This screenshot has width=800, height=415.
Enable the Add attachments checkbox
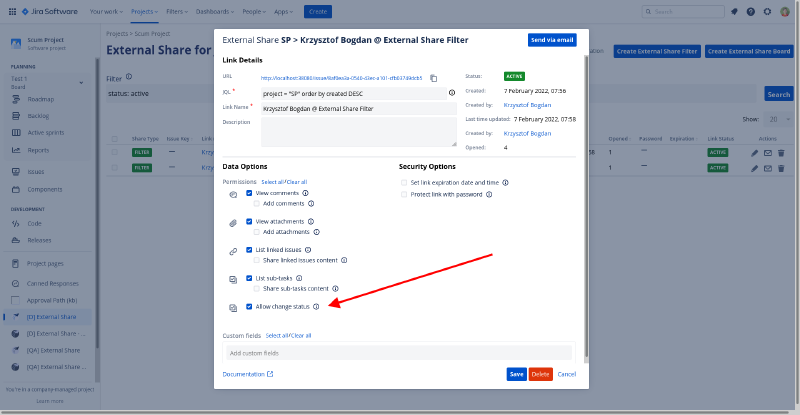click(257, 232)
